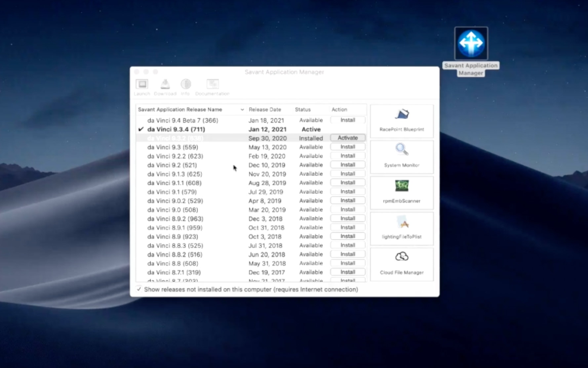588x368 pixels.
Task: Click the Oct 3, 2018 release date
Action: coord(265,236)
